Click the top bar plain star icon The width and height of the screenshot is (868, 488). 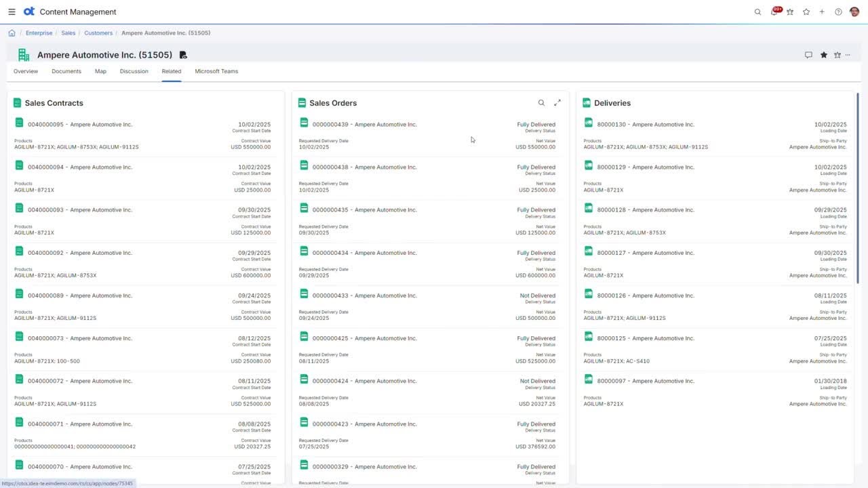pos(806,12)
